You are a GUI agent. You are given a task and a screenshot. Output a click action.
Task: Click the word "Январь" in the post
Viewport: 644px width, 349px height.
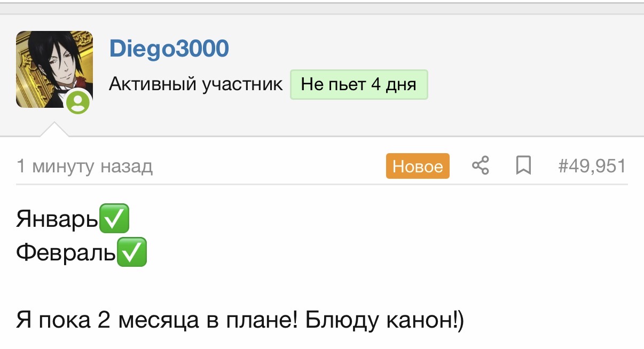pyautogui.click(x=58, y=219)
